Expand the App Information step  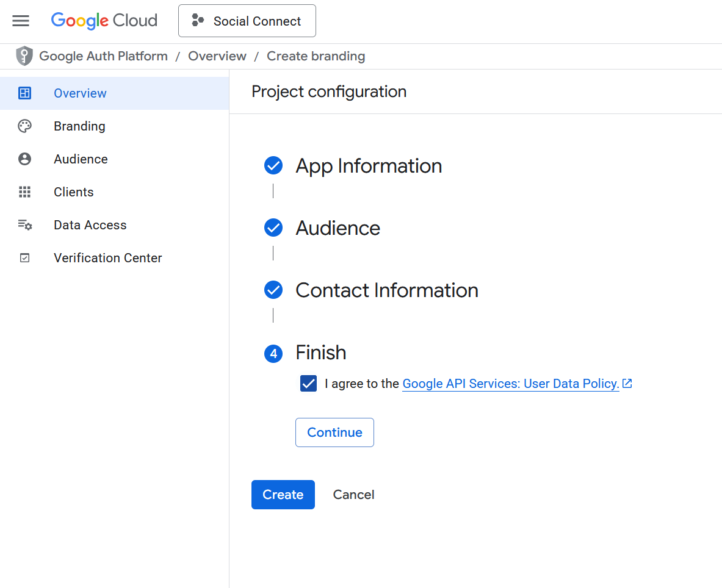click(x=369, y=166)
